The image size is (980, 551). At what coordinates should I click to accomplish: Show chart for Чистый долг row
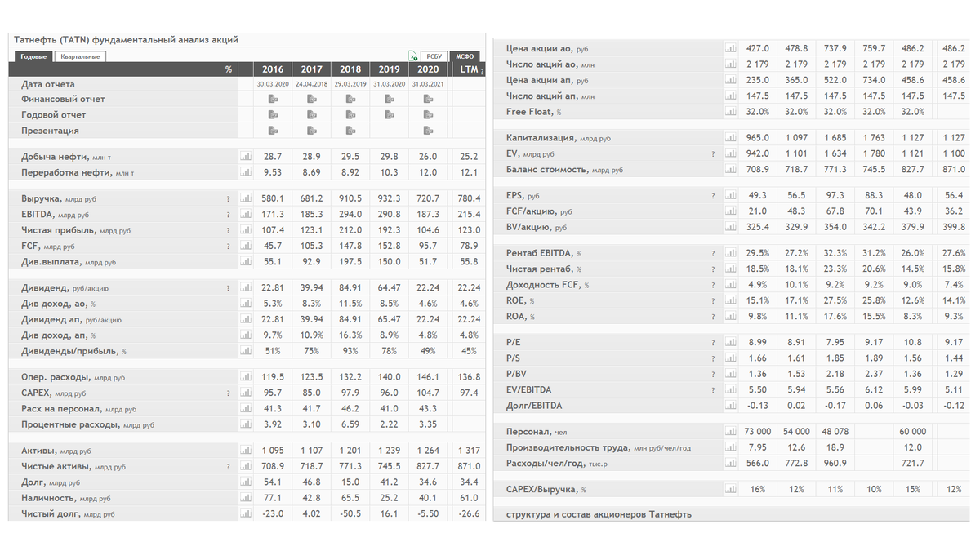tap(245, 514)
